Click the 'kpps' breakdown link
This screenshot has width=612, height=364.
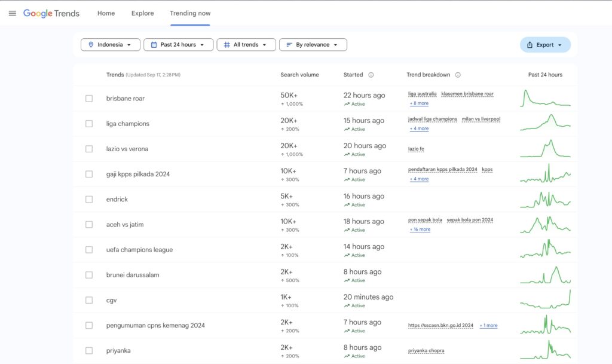pyautogui.click(x=487, y=170)
